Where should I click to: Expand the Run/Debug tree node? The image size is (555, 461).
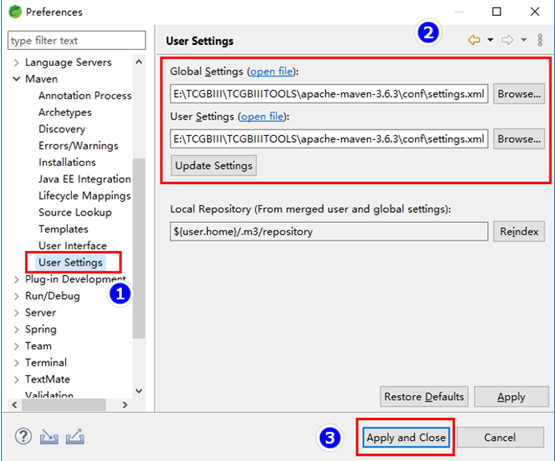tap(16, 296)
